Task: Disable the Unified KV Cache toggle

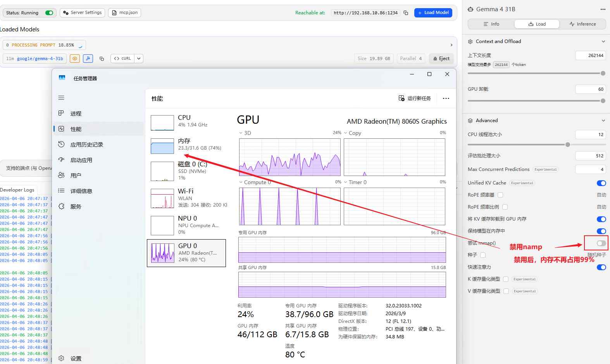Action: [x=601, y=183]
